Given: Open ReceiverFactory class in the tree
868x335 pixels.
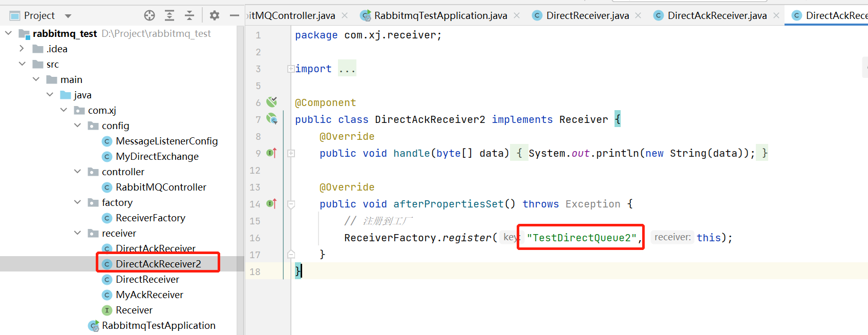Looking at the screenshot, I should pos(150,218).
